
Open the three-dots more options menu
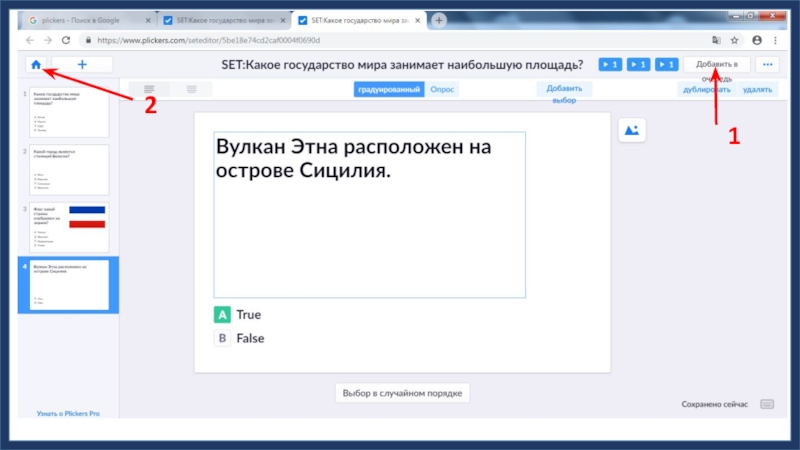coord(768,64)
